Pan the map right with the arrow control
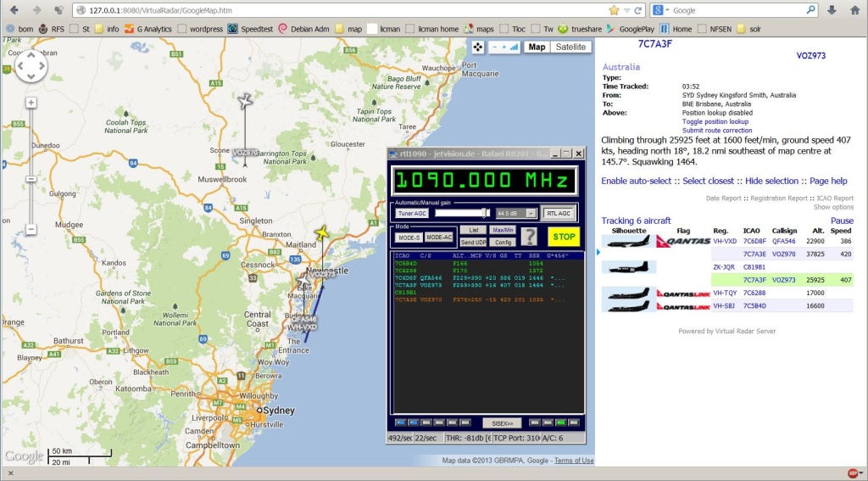868x481 pixels. pyautogui.click(x=42, y=66)
